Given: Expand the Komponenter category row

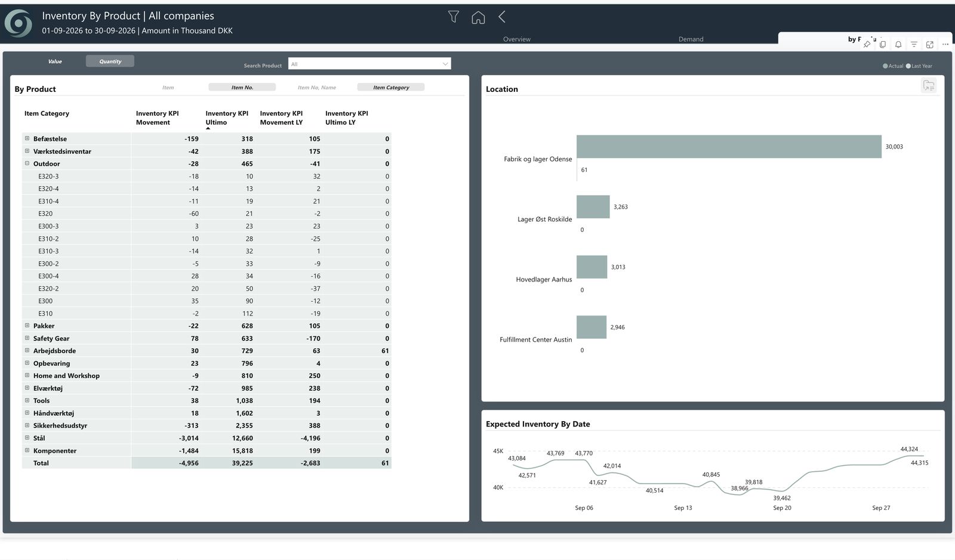Looking at the screenshot, I should [x=27, y=450].
